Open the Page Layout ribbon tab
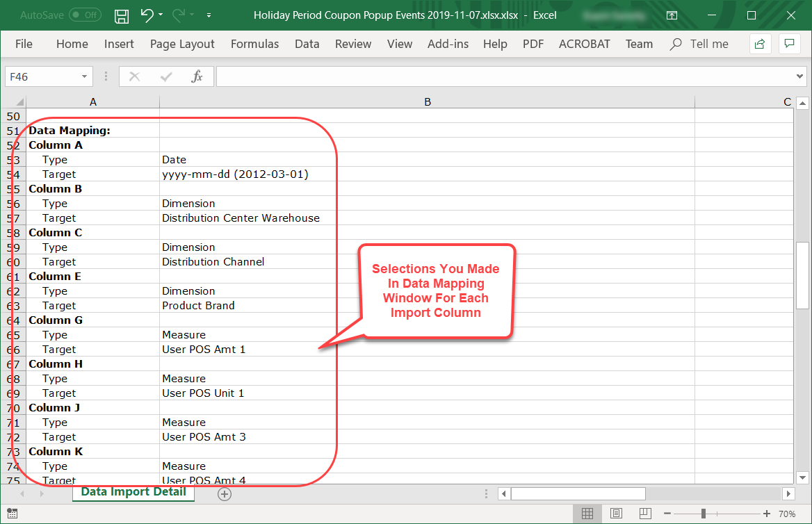This screenshot has width=812, height=524. tap(182, 44)
